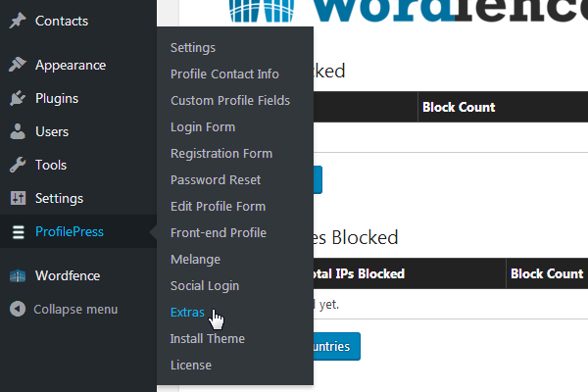Select Install Theme submenu item

tap(208, 339)
